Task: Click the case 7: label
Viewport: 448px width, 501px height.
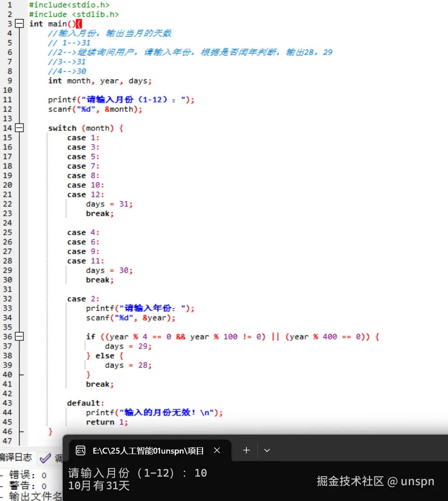Action: pos(83,166)
